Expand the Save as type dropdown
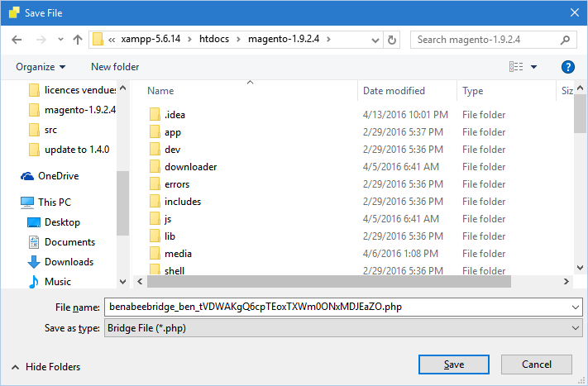Image resolution: width=588 pixels, height=386 pixels. tap(576, 328)
